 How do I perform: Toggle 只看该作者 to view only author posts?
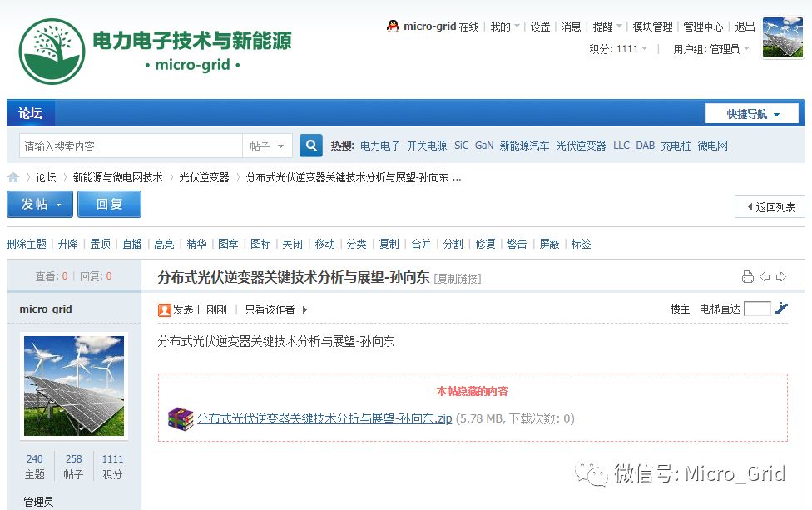point(269,309)
